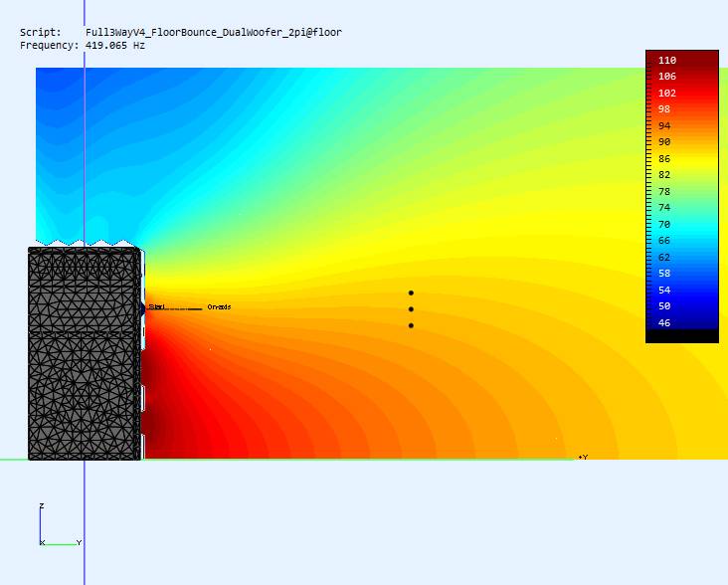The image size is (728, 585).
Task: Click the 'Onaxis' label near the speaker
Action: [x=219, y=306]
